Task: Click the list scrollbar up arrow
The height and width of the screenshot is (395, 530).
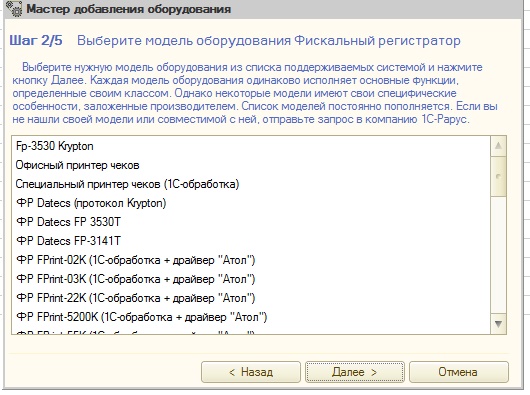Action: point(498,146)
